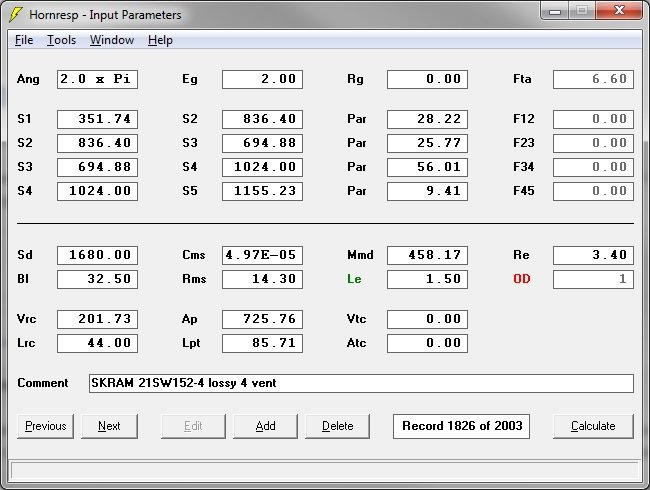Select the Le field showing 1.50
Screen dimensions: 650x490
coord(427,279)
